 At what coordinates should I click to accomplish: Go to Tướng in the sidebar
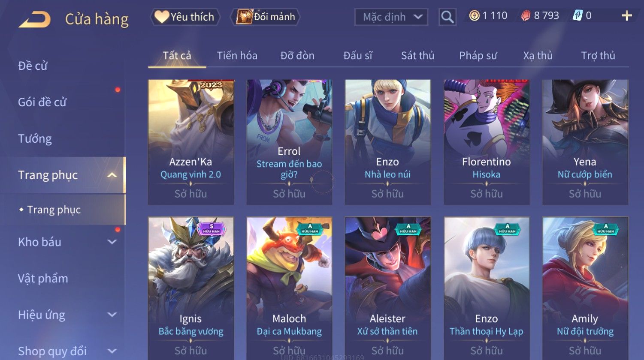tap(35, 139)
